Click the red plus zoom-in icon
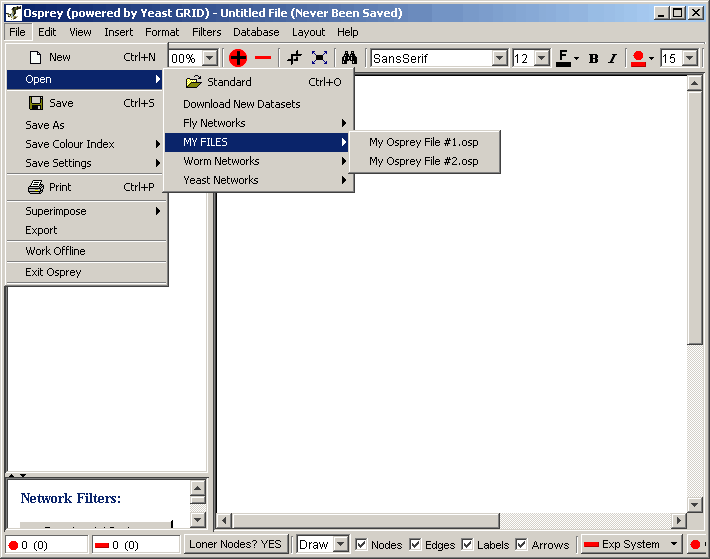The image size is (710, 559). (x=238, y=58)
